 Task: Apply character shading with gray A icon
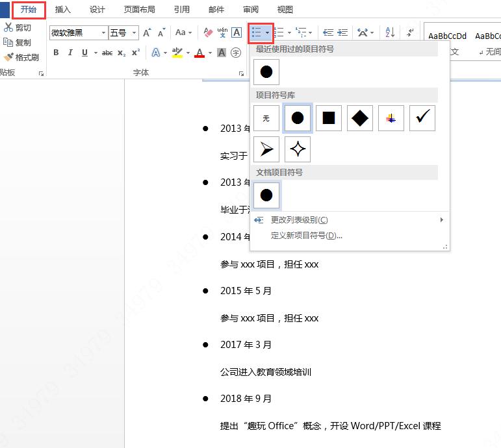coord(222,53)
